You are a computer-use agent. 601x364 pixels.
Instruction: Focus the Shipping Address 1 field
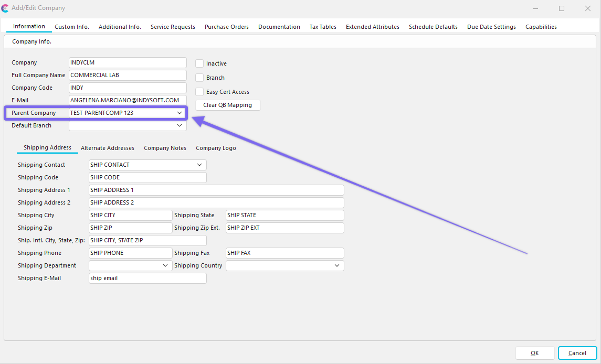point(216,190)
